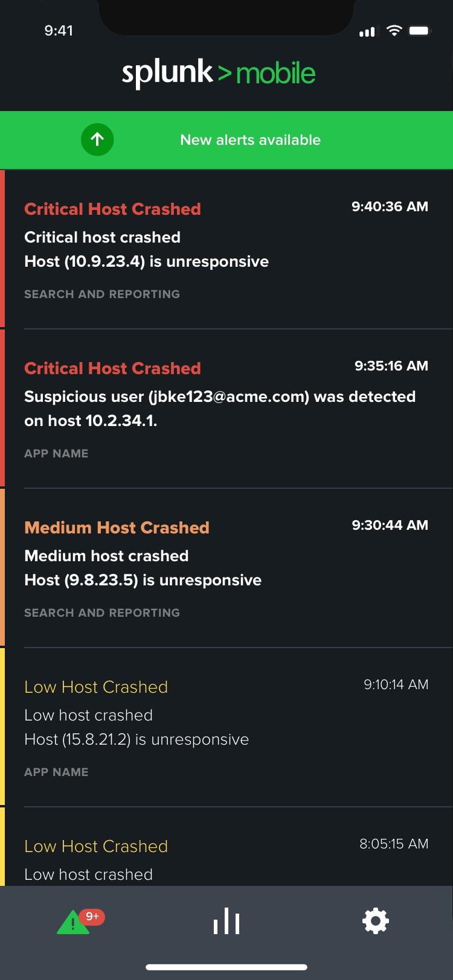
Task: Tap the green up-arrow refresh icon
Action: click(97, 139)
